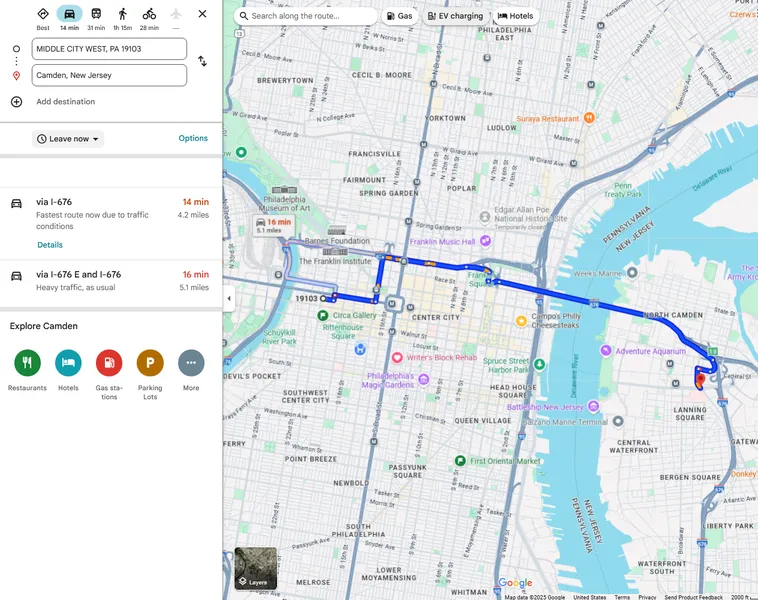Viewport: 758px width, 600px height.
Task: Open Details for the I-676 route
Action: pyautogui.click(x=50, y=245)
